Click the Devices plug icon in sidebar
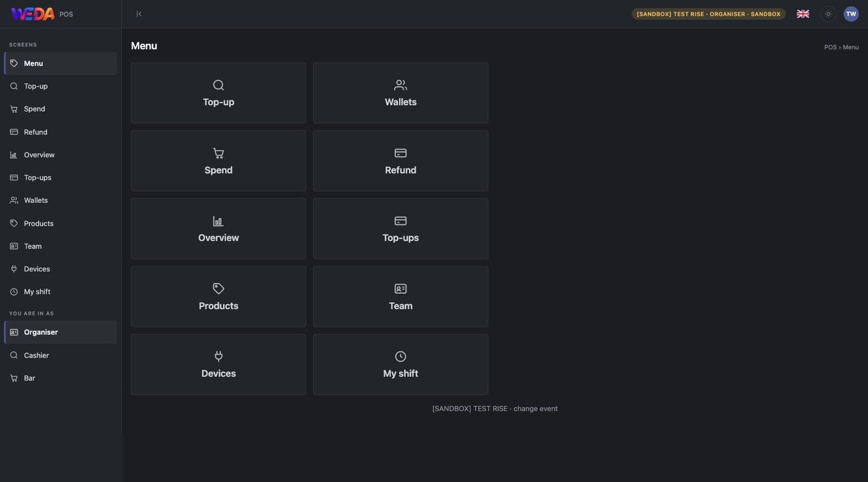The height and width of the screenshot is (482, 868). [x=14, y=269]
